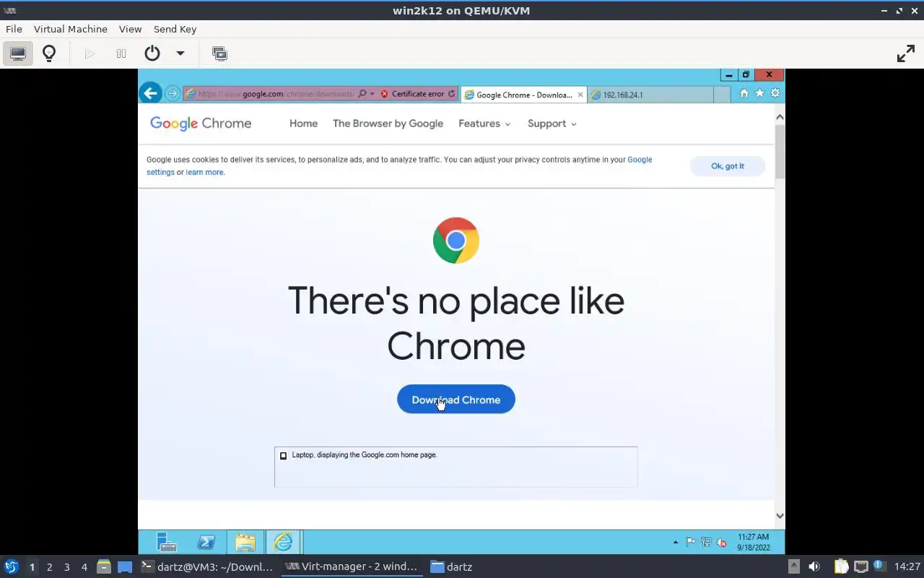Click Internet Explorer icon in Windows taskbar
The width and height of the screenshot is (924, 578).
(x=283, y=542)
